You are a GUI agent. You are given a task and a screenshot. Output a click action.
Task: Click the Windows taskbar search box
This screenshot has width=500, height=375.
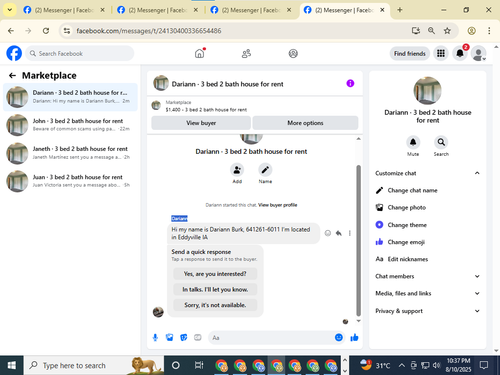tap(94, 365)
